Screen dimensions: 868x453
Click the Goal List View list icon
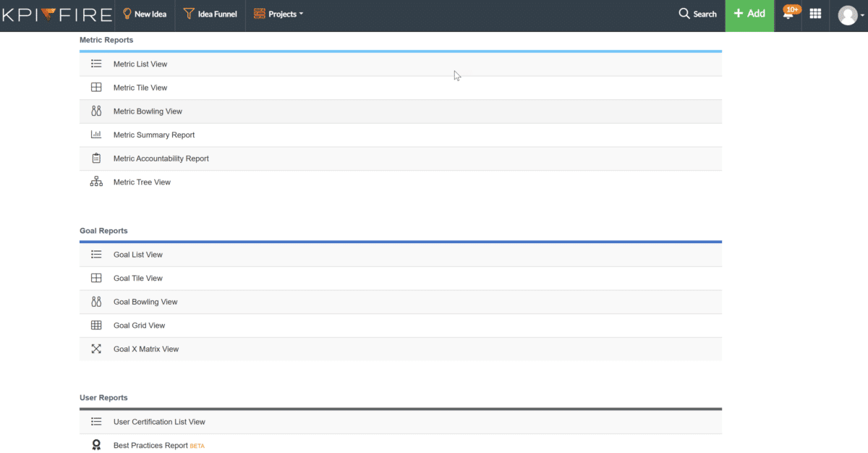pos(96,254)
